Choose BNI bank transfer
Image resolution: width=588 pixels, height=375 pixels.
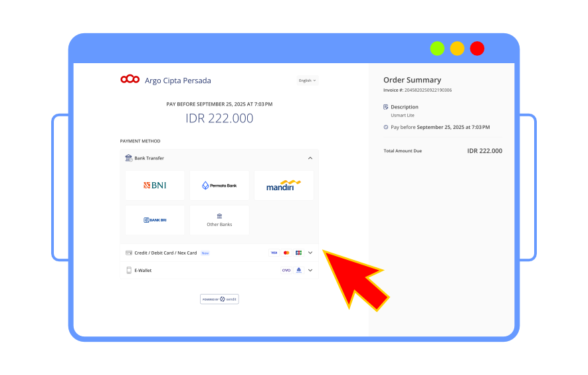point(155,186)
